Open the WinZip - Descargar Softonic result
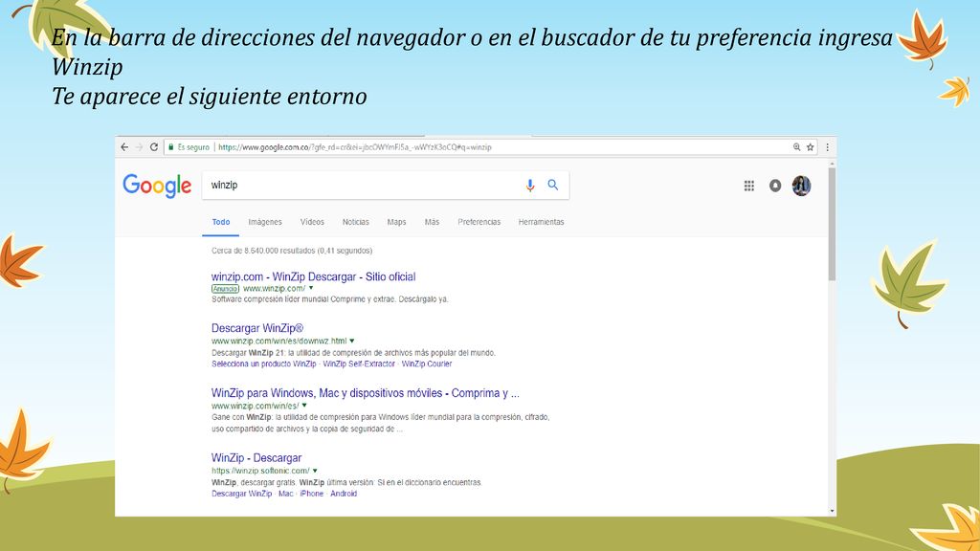Viewport: 980px width, 551px height. [x=256, y=458]
